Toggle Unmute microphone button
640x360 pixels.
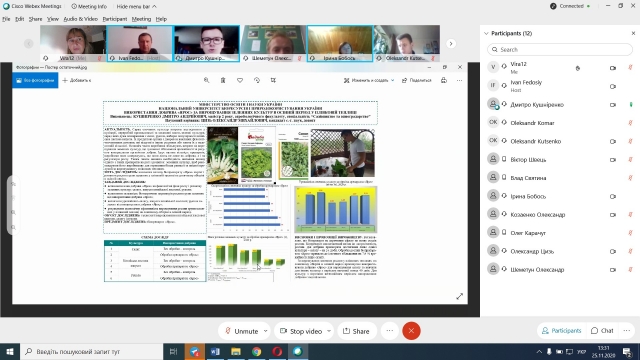pyautogui.click(x=241, y=331)
